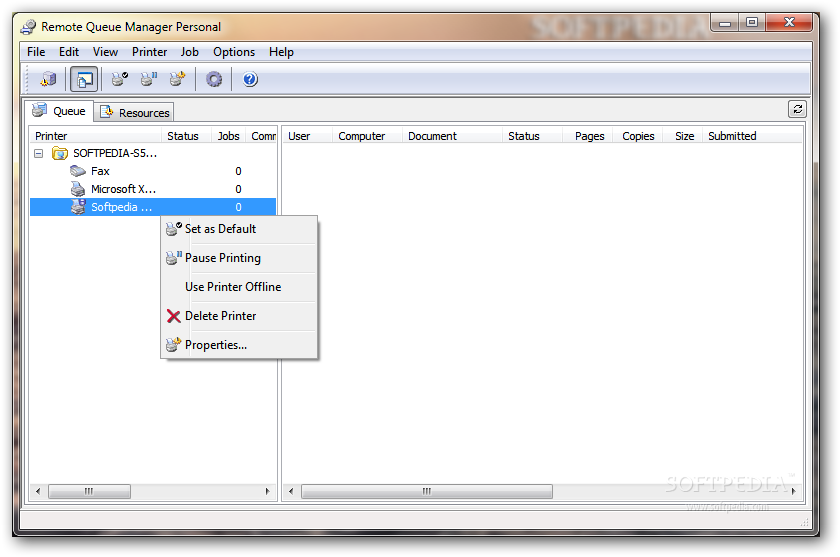840x557 pixels.
Task: Open the Job menu
Action: (189, 52)
